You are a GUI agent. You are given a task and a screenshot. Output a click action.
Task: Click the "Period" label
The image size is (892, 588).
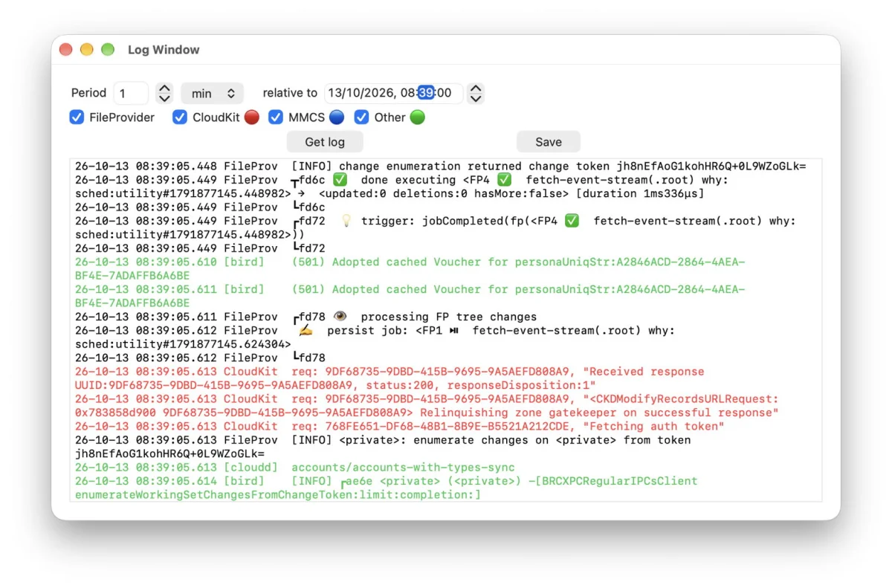[88, 93]
